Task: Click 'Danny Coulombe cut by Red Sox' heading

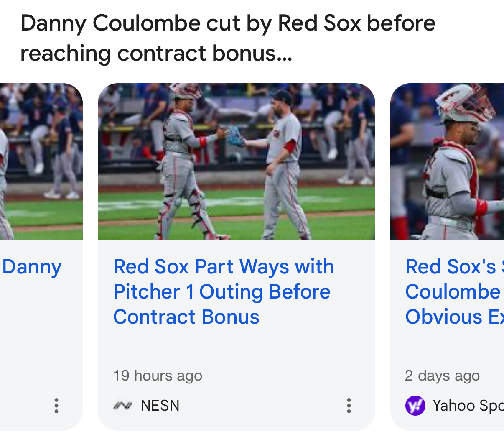Action: click(228, 23)
